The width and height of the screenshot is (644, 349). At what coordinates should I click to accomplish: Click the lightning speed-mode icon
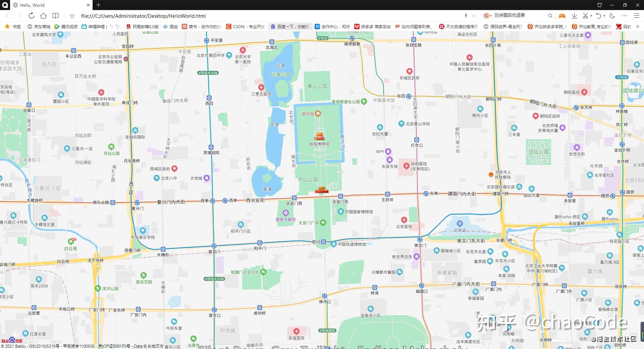[466, 16]
